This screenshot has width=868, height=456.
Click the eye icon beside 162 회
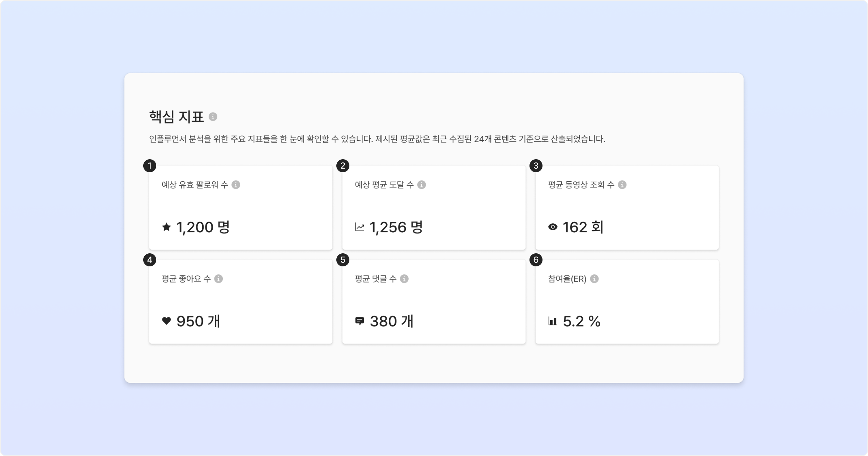click(553, 227)
